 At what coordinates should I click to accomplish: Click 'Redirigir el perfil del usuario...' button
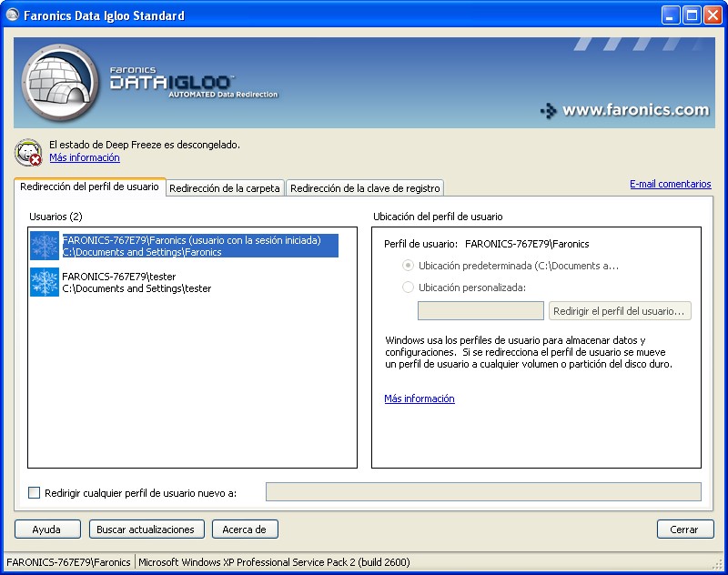click(620, 310)
